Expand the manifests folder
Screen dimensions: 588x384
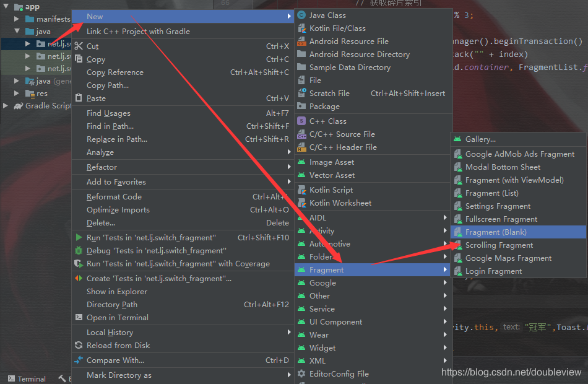point(17,19)
